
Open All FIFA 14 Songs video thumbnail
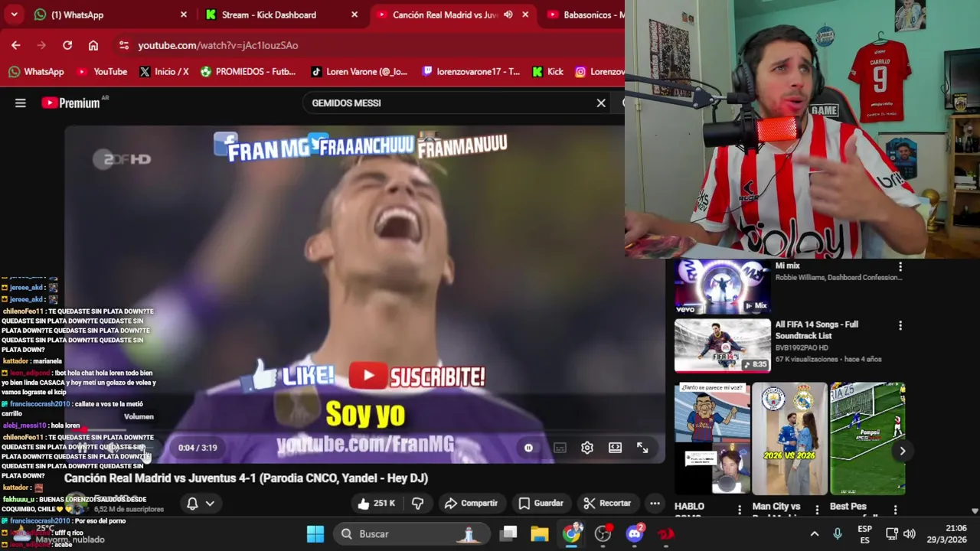pos(722,345)
